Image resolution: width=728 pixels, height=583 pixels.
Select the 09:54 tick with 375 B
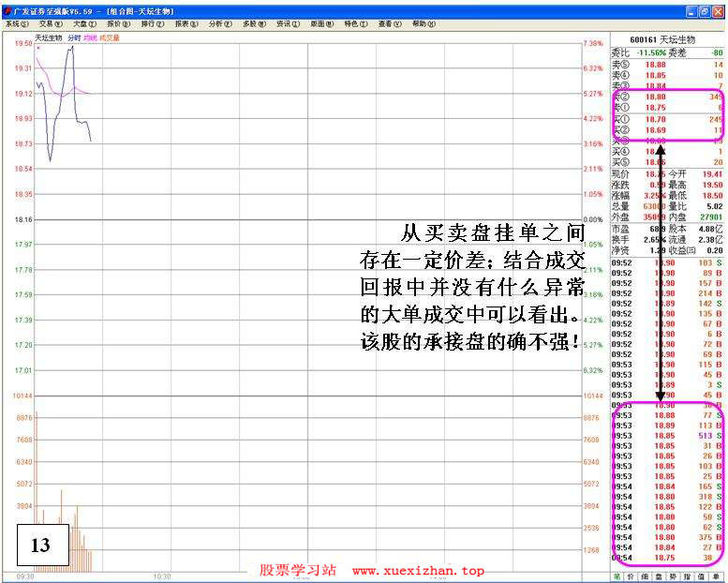pyautogui.click(x=667, y=537)
